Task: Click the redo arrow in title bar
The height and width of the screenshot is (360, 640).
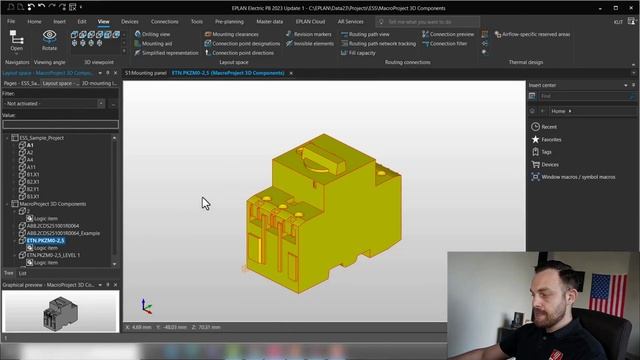Action: pos(52,7)
